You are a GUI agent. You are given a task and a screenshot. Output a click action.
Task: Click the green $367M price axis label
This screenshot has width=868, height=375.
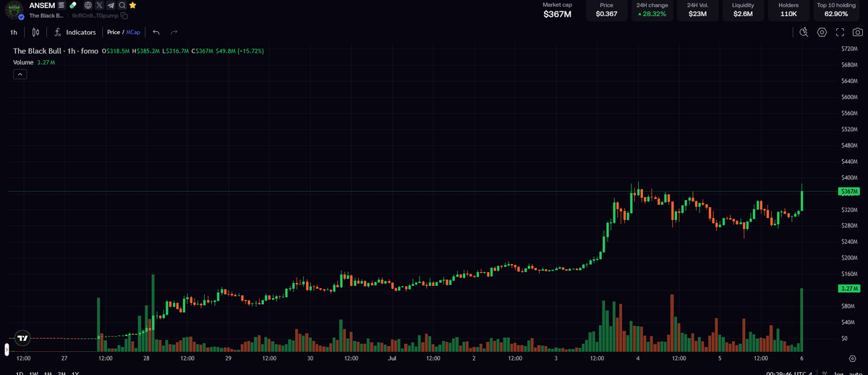pyautogui.click(x=848, y=191)
